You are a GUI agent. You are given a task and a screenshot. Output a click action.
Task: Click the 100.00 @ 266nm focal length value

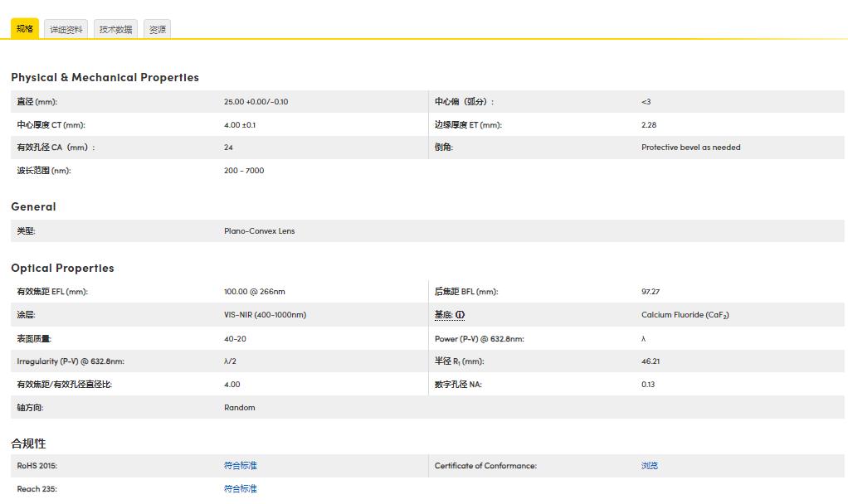(x=254, y=292)
